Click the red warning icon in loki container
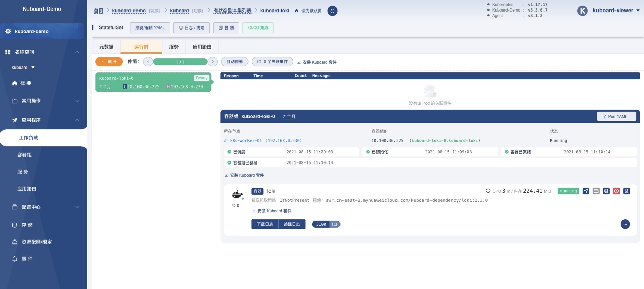The image size is (644, 289). point(616,191)
